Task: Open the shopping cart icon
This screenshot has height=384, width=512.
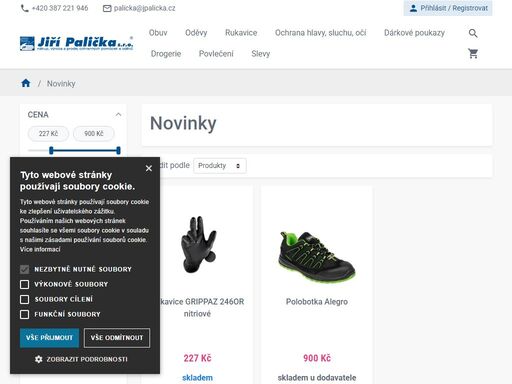Action: coord(473,53)
